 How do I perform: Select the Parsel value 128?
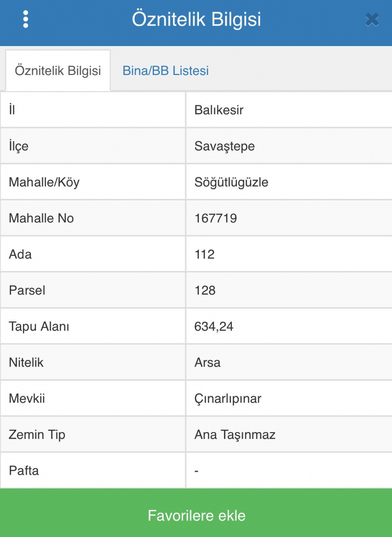[x=205, y=290]
